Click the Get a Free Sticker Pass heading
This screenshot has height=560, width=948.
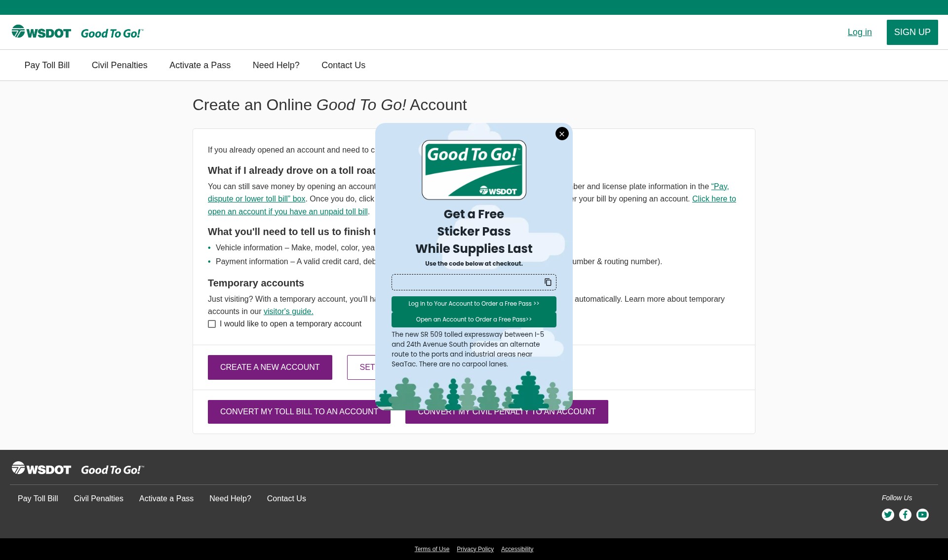pos(474,232)
